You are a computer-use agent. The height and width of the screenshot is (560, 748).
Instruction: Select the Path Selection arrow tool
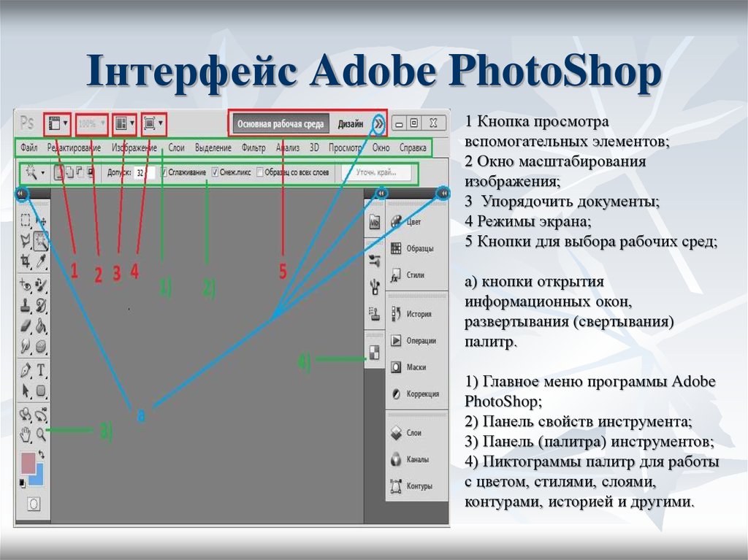tap(26, 391)
